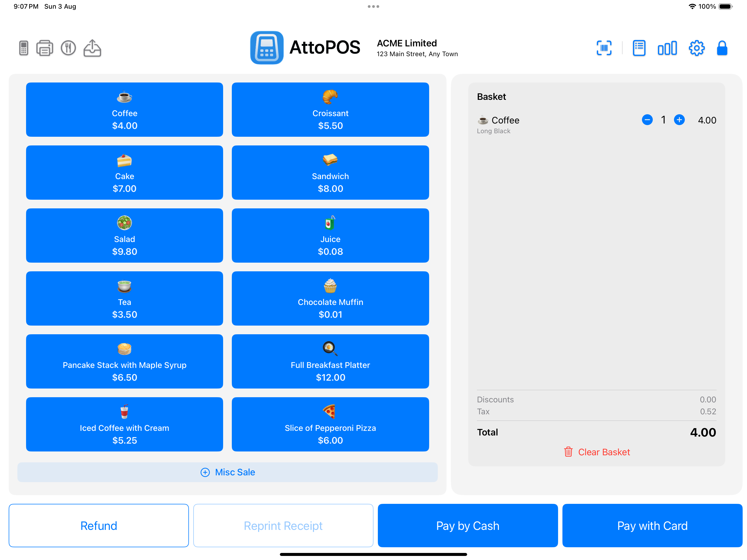Open the restaurant menu icon
This screenshot has width=747, height=560.
coord(69,48)
